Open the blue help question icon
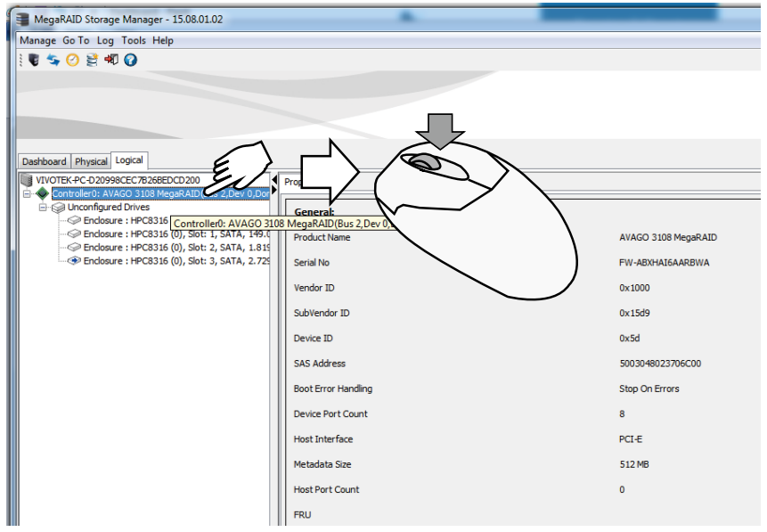The height and width of the screenshot is (532, 767). [130, 61]
